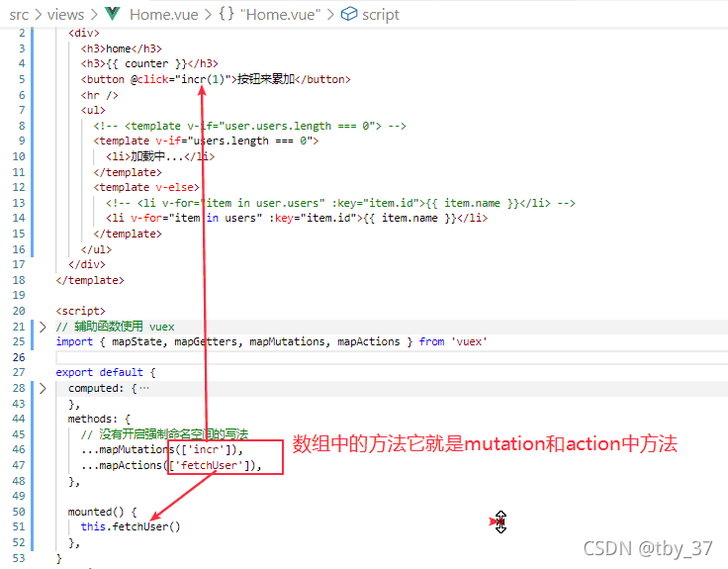
Task: Click 'this.fetchUser()' on line 51
Action: click(x=131, y=526)
